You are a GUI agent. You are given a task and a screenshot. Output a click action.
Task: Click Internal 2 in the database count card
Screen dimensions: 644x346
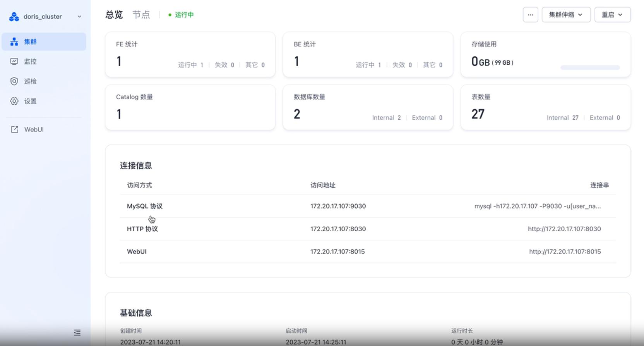386,118
